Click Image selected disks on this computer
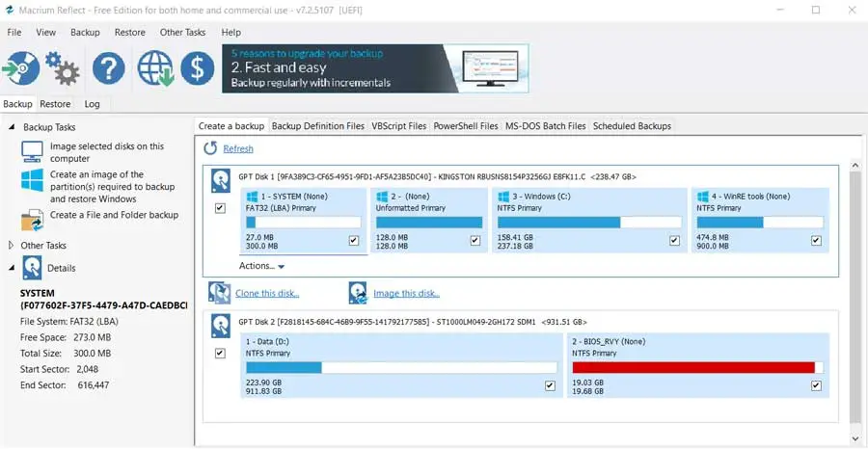Screen dimensions: 868x449 [107, 152]
